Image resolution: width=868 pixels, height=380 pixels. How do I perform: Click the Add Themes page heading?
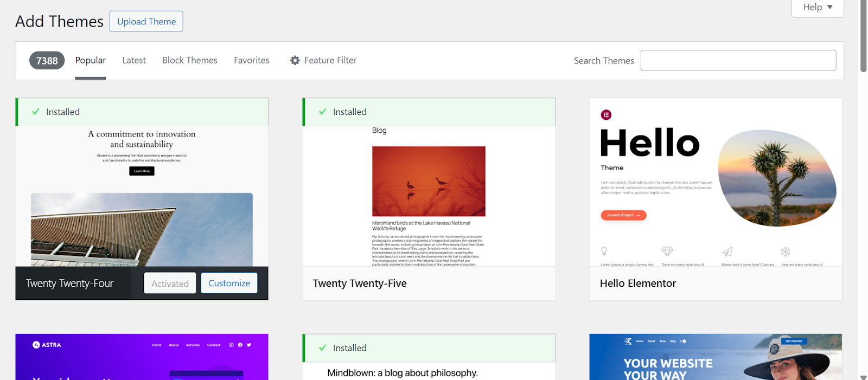pyautogui.click(x=59, y=21)
